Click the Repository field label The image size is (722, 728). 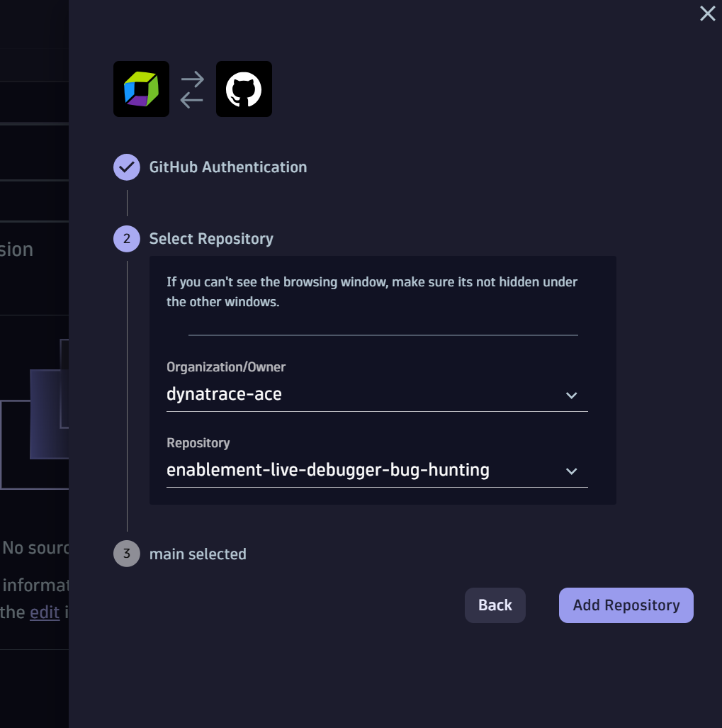[x=198, y=443]
